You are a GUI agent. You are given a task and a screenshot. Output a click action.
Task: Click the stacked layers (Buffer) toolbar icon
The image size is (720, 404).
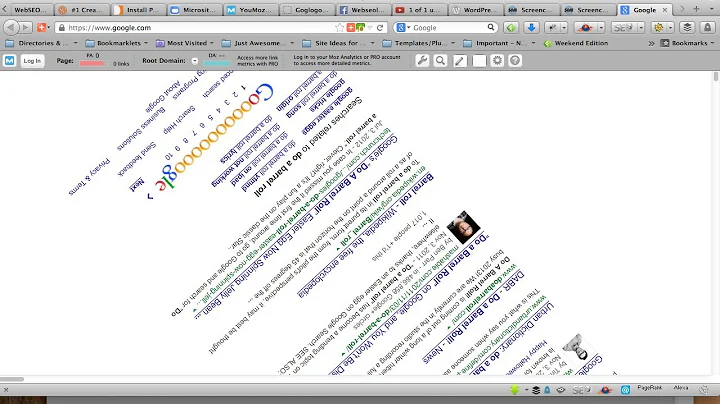687,28
